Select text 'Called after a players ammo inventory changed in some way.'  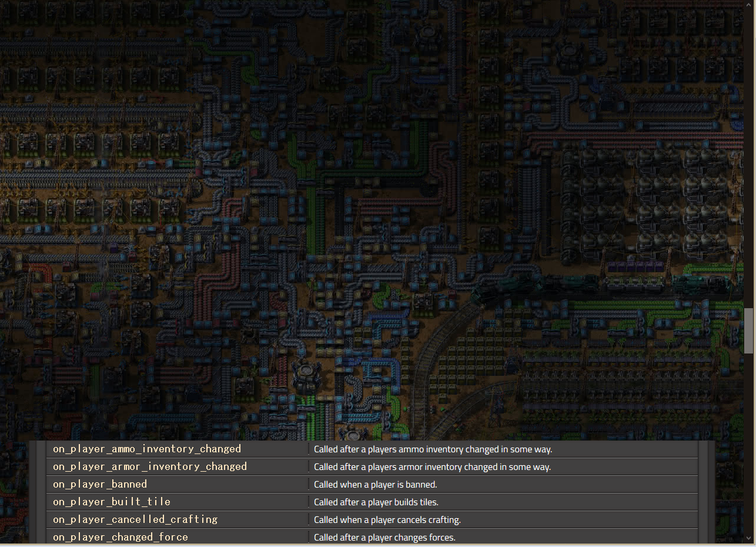pyautogui.click(x=433, y=449)
